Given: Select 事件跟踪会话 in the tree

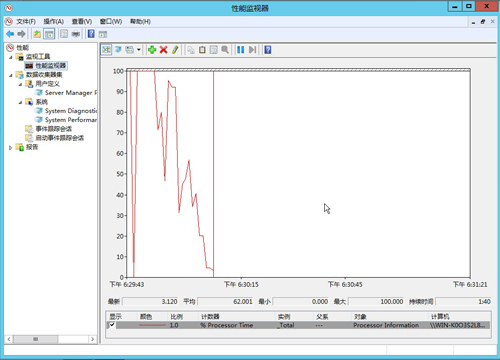Looking at the screenshot, I should [54, 129].
